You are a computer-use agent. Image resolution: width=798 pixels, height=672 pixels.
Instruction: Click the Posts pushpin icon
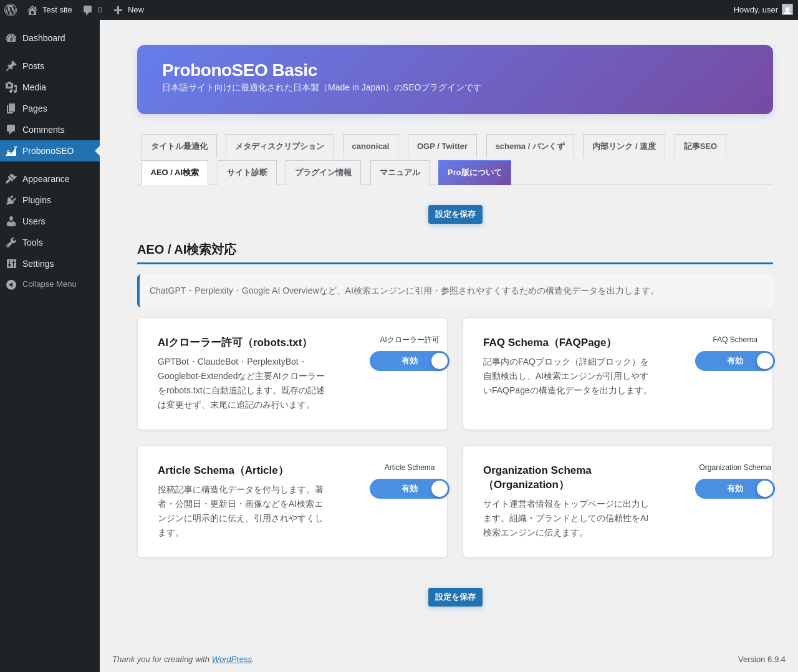11,66
